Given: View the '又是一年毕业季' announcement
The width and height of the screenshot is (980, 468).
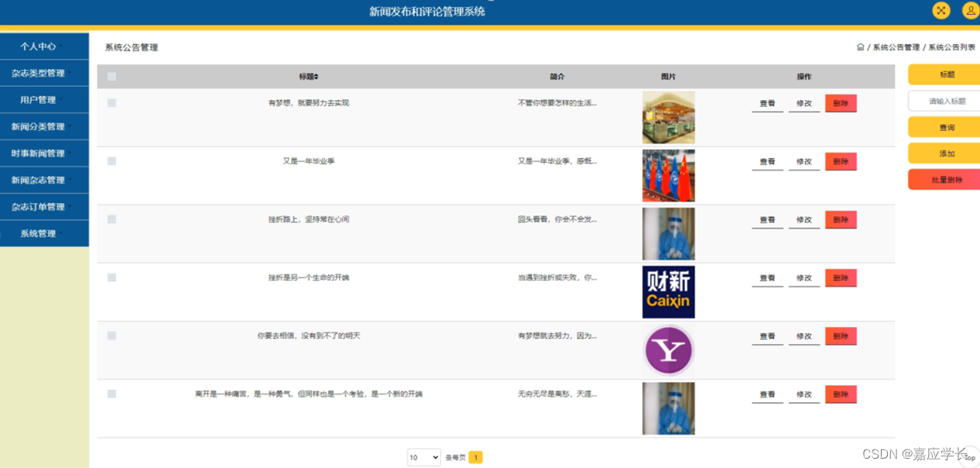Looking at the screenshot, I should (x=767, y=162).
